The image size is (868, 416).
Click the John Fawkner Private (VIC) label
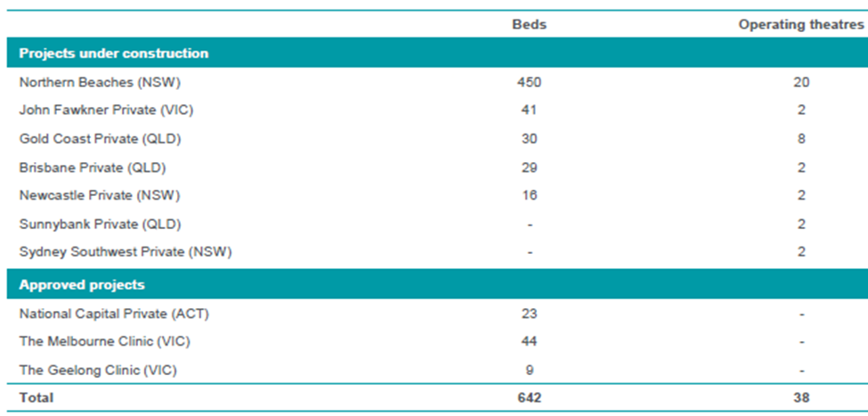106,110
